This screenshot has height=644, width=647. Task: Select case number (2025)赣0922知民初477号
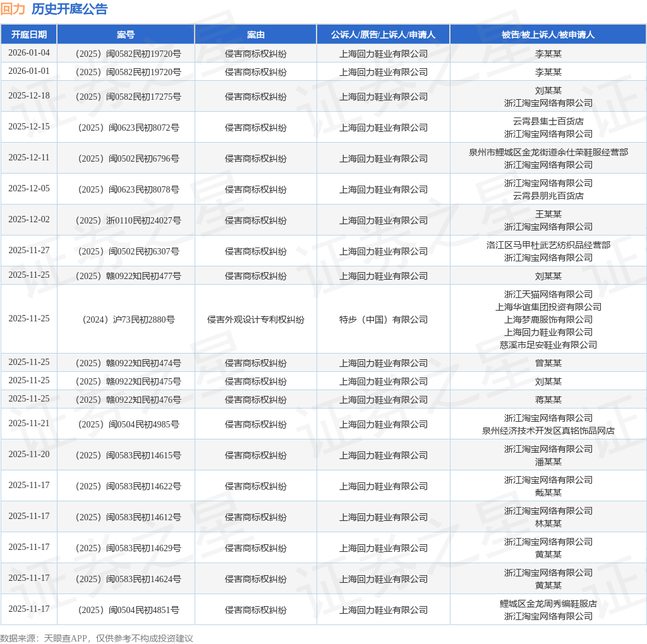click(x=128, y=276)
